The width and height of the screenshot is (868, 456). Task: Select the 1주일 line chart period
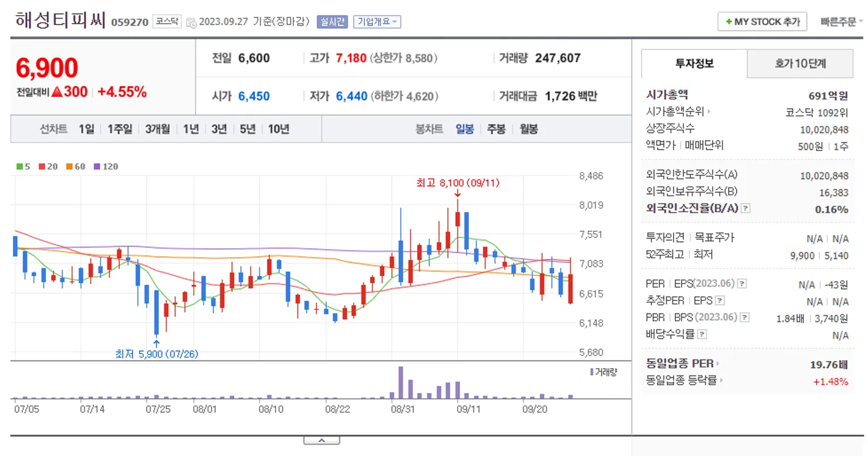tap(120, 129)
